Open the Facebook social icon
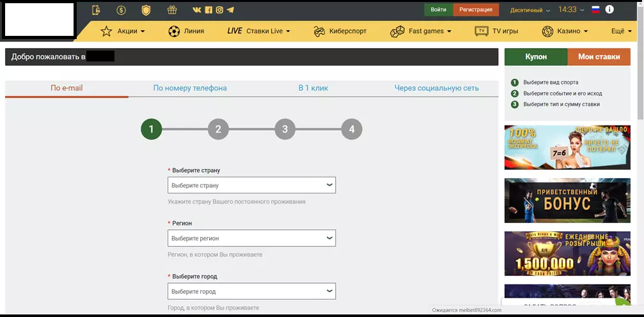Screen dimensions: 644x317 click(208, 10)
